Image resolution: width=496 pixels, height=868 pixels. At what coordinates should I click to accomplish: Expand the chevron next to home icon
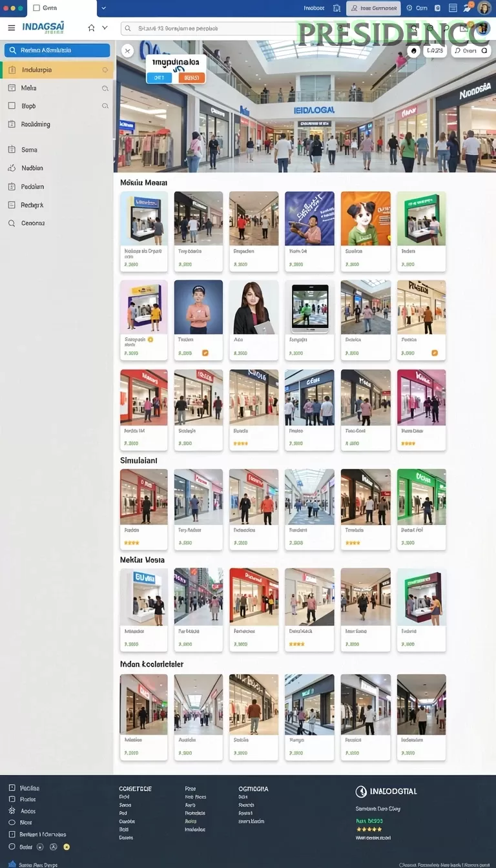(105, 28)
